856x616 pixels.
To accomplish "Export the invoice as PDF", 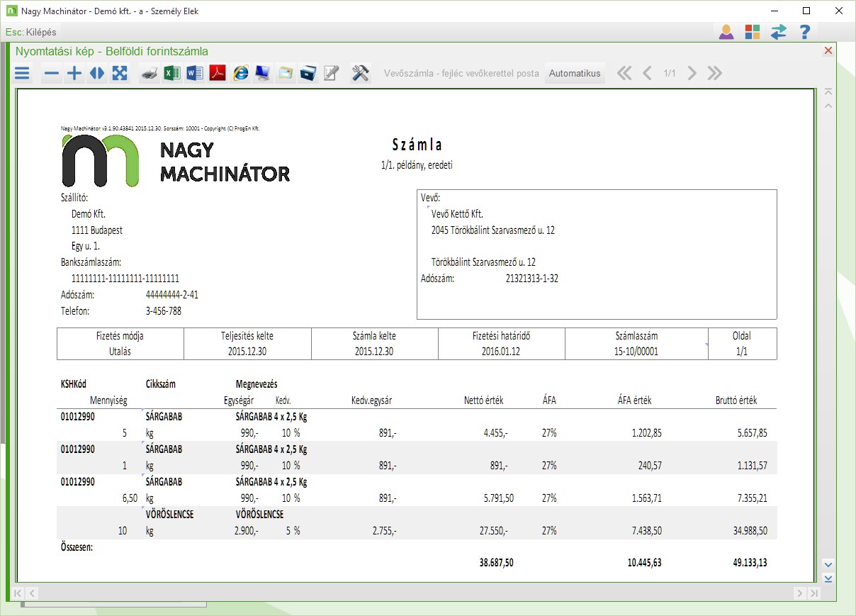I will [217, 74].
